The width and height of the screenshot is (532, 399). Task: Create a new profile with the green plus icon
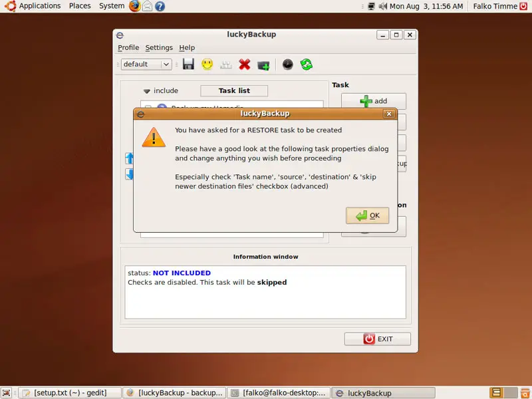tap(263, 65)
